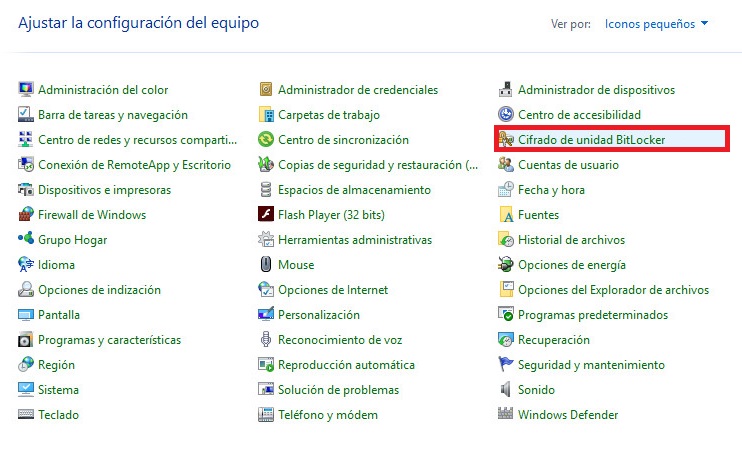Open the Programas y características icon
The width and height of the screenshot is (742, 450).
[x=26, y=339]
